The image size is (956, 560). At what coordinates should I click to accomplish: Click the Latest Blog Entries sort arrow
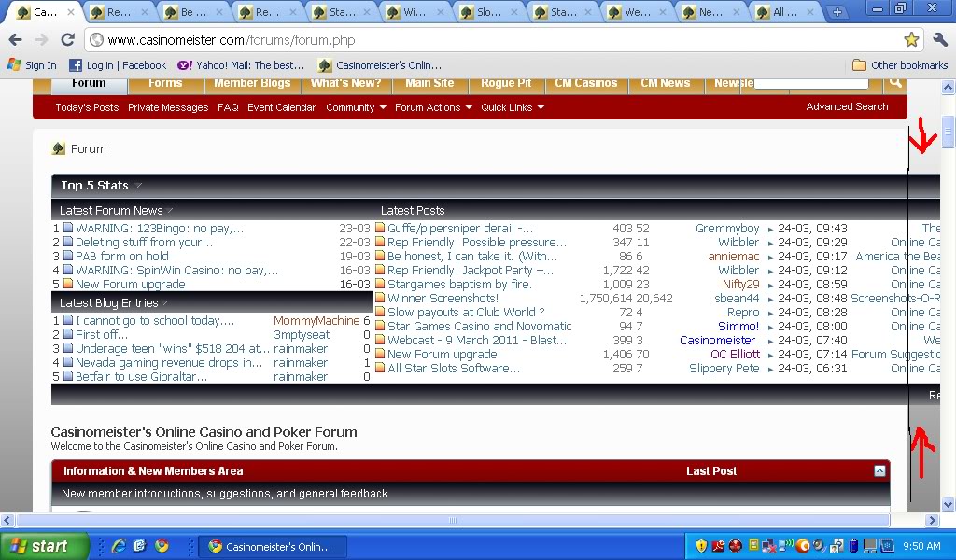(x=165, y=302)
